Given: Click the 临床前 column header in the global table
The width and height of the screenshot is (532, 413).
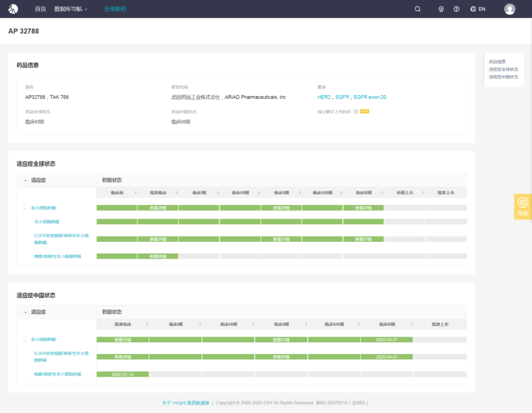Looking at the screenshot, I should (117, 192).
